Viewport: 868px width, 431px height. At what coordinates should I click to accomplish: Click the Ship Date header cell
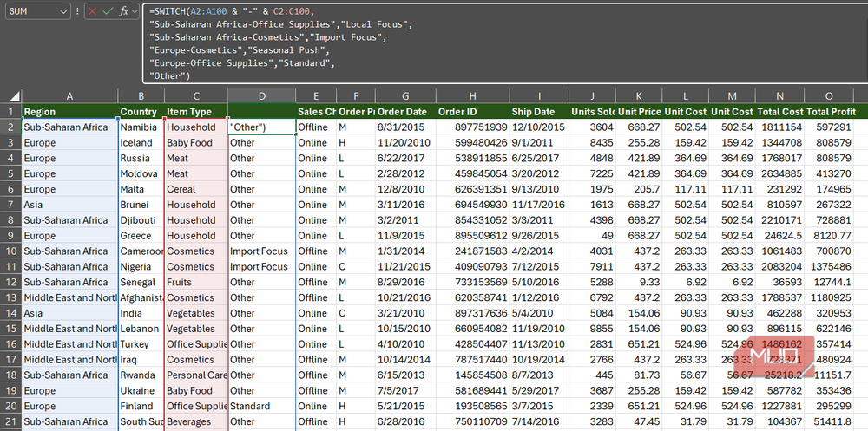tap(539, 111)
